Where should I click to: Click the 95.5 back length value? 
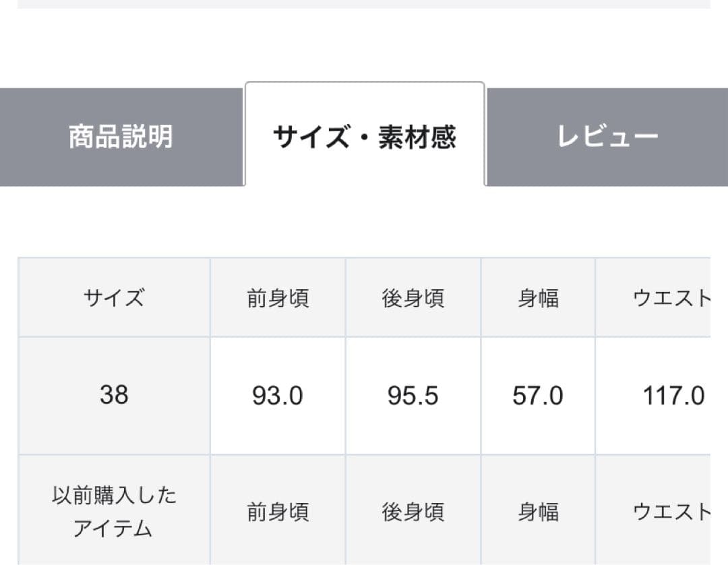pos(413,396)
